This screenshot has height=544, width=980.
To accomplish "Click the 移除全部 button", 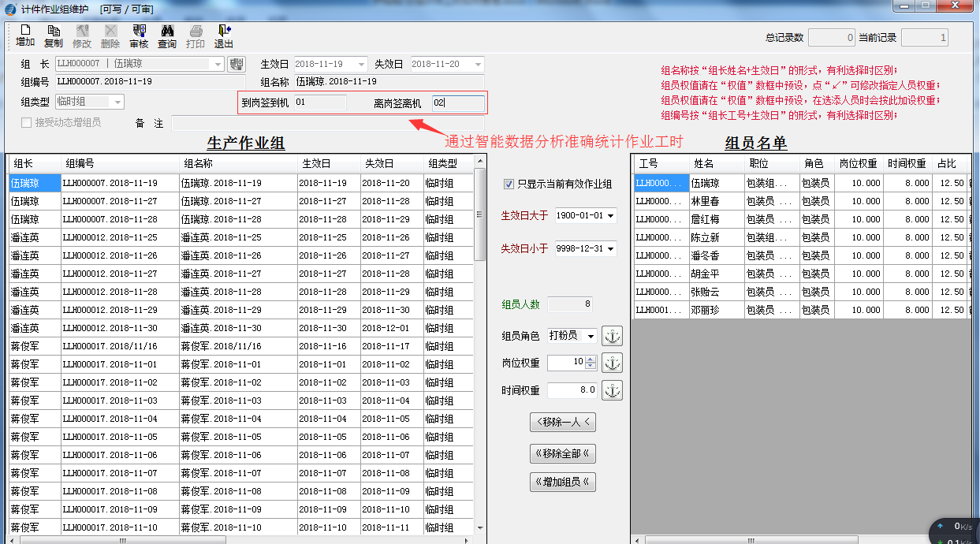I will click(x=563, y=453).
